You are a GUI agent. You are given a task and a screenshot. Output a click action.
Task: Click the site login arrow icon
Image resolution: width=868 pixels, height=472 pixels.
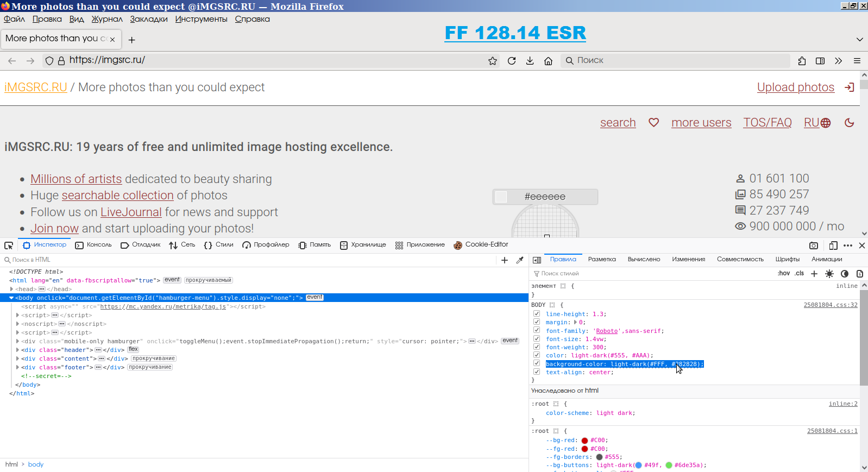pos(850,87)
